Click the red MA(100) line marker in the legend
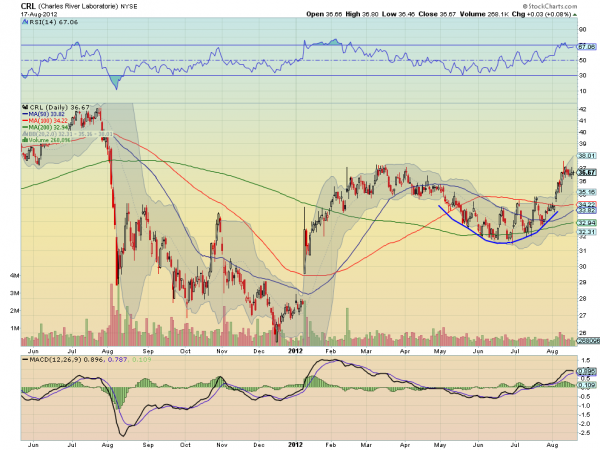 point(25,121)
